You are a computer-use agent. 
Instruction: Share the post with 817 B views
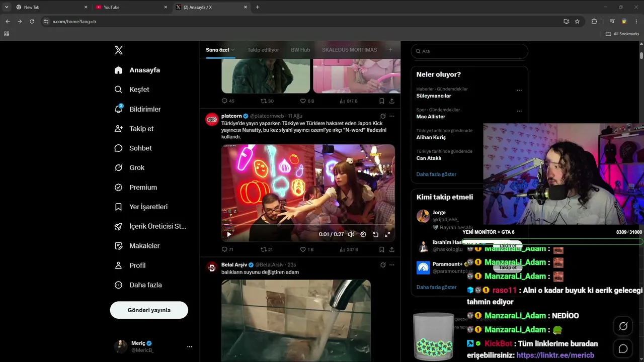coord(391,101)
